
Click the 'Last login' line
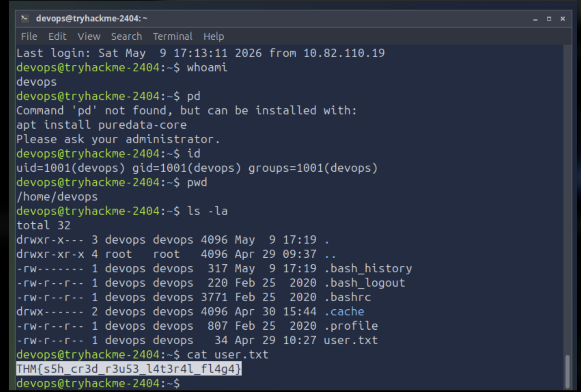click(201, 53)
